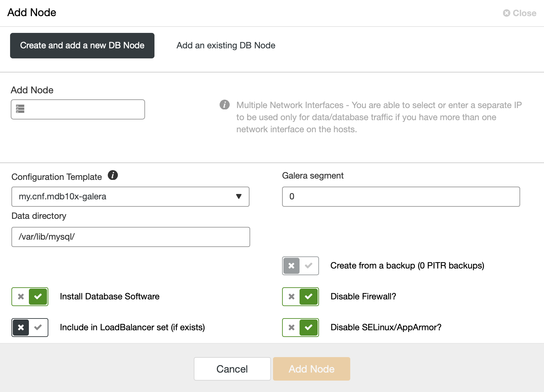Screen dimensions: 544x392
Task: Click the Disable SELinux/AppArmor? label
Action: coord(386,328)
